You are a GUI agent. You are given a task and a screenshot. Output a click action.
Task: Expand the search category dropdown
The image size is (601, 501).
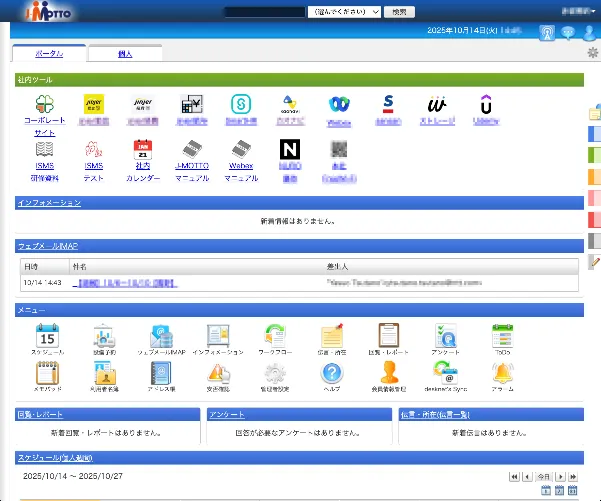[x=345, y=12]
